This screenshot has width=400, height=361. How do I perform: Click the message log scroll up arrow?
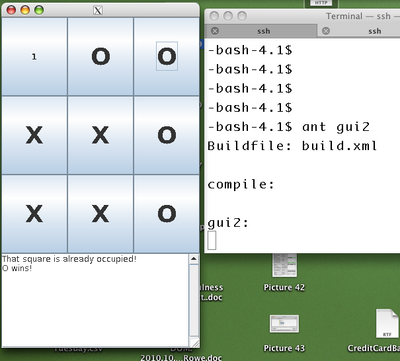[194, 259]
